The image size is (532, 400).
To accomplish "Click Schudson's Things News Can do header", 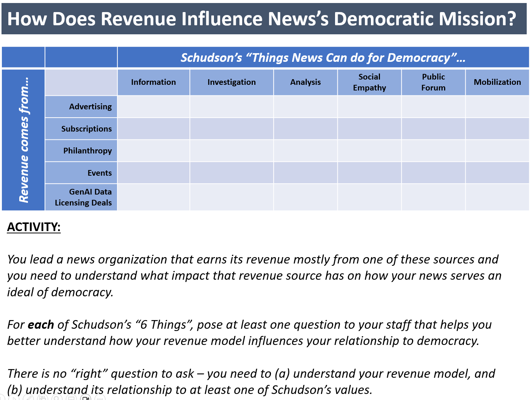I will pyautogui.click(x=323, y=58).
